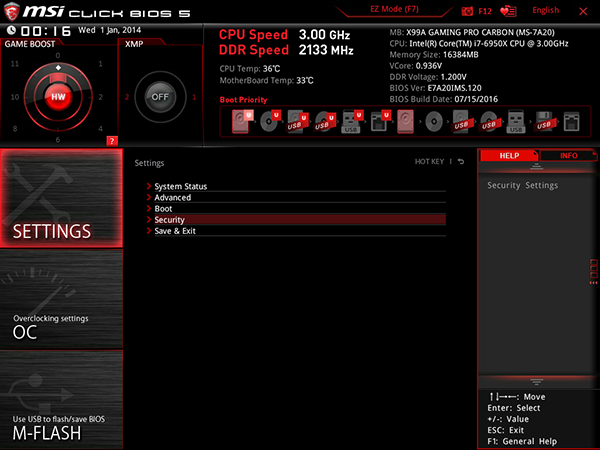The height and width of the screenshot is (450, 600).
Task: Select the legacy CD/DVD boot icon
Action: coord(434,122)
